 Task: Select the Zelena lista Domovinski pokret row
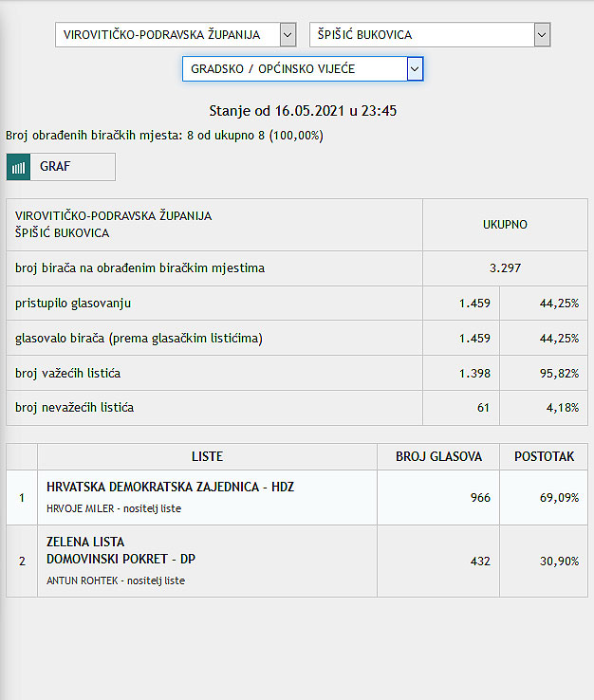[297, 562]
